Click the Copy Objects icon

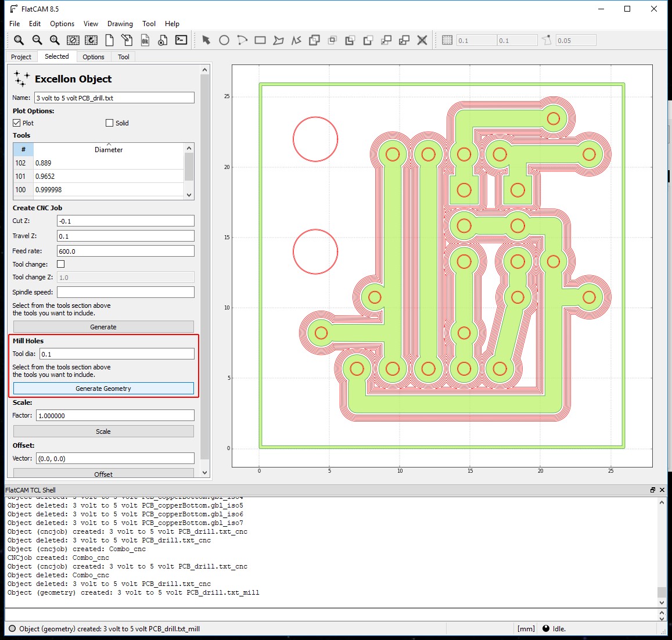pos(404,40)
